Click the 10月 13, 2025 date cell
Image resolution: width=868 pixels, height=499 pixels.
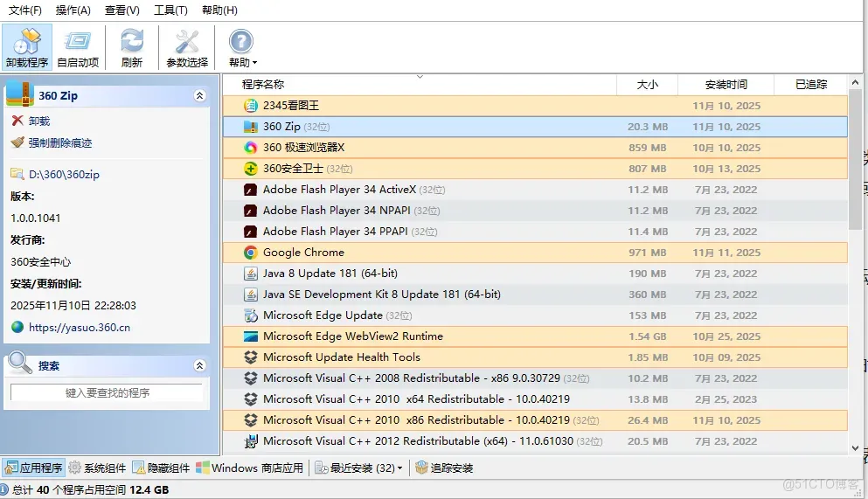726,169
